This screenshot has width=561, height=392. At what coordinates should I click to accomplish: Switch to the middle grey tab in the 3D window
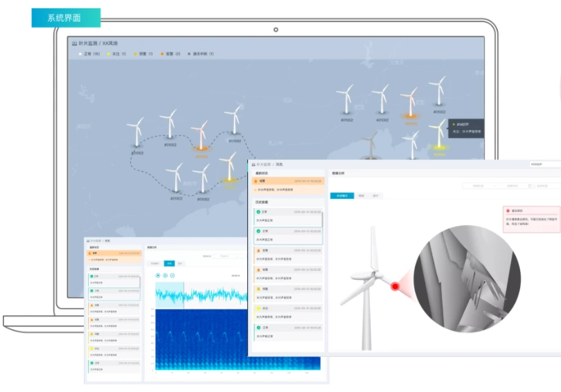(x=362, y=195)
